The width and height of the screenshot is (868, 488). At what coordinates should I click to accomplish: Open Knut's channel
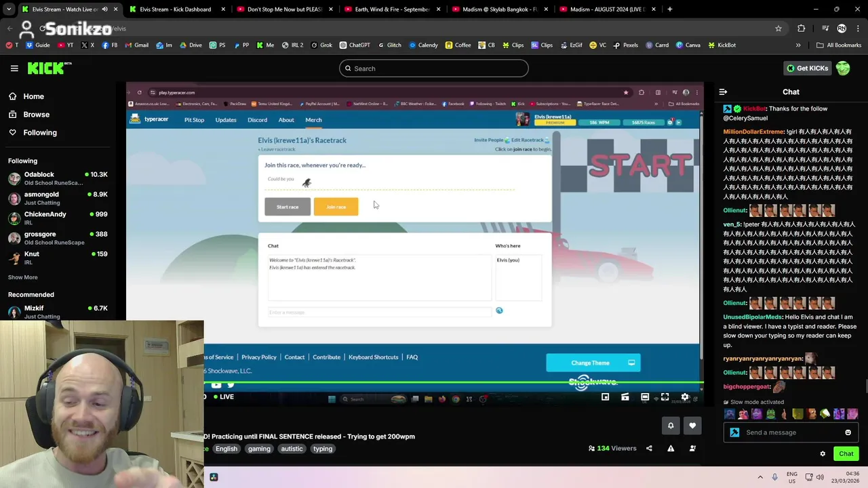click(58, 258)
